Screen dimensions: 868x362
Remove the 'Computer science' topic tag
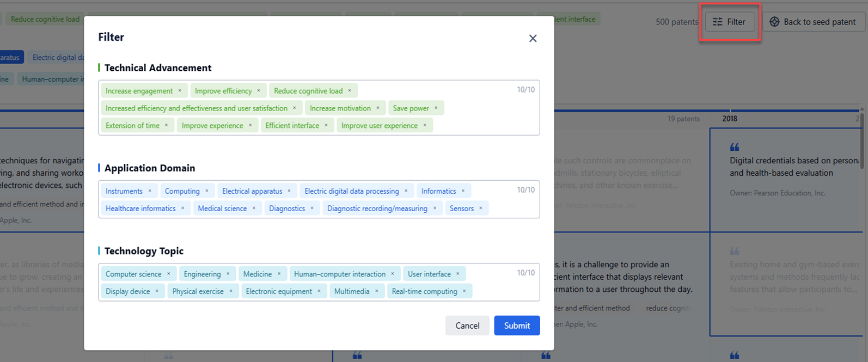tap(168, 274)
